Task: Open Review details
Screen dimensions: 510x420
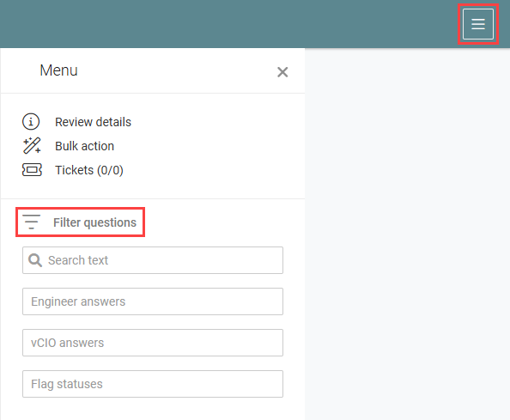Action: click(93, 122)
